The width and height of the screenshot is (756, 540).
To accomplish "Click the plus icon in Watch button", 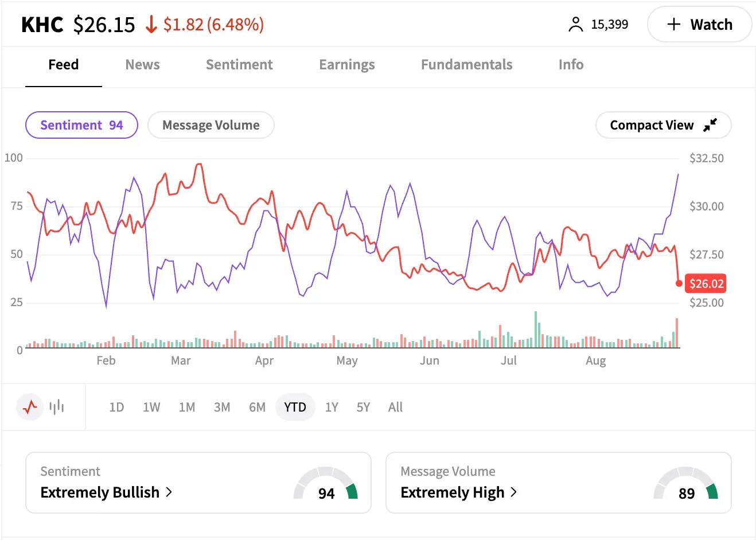I will [674, 25].
